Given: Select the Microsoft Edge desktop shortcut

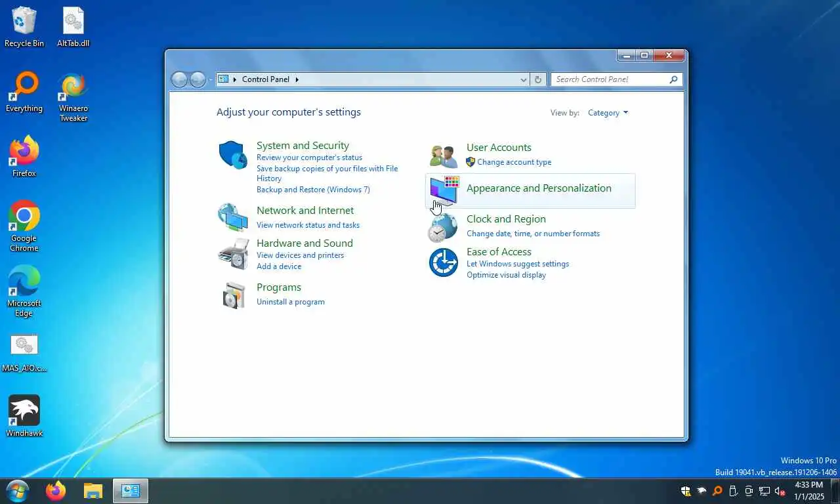Looking at the screenshot, I should 24,291.
